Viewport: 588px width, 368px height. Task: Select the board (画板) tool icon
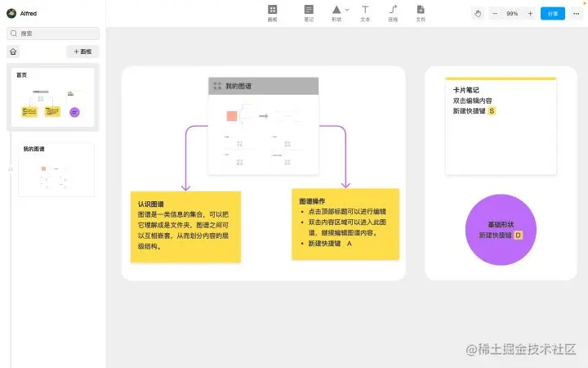(x=272, y=9)
